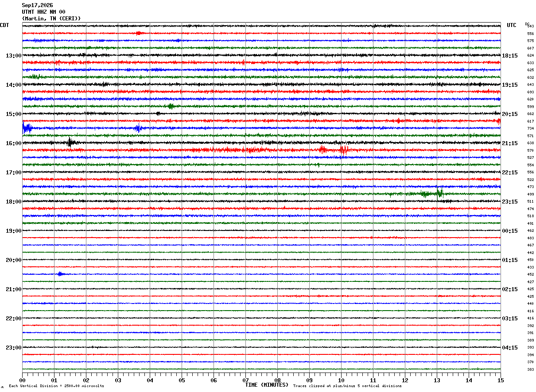Click the vertical division scale note
Image resolution: width=536 pixels, height=392 pixels.
pyautogui.click(x=56, y=386)
